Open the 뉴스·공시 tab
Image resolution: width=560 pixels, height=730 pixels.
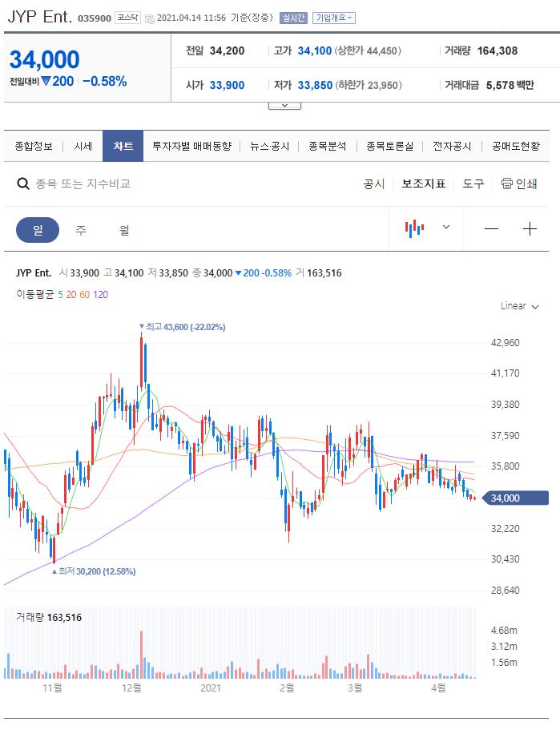coord(269,146)
